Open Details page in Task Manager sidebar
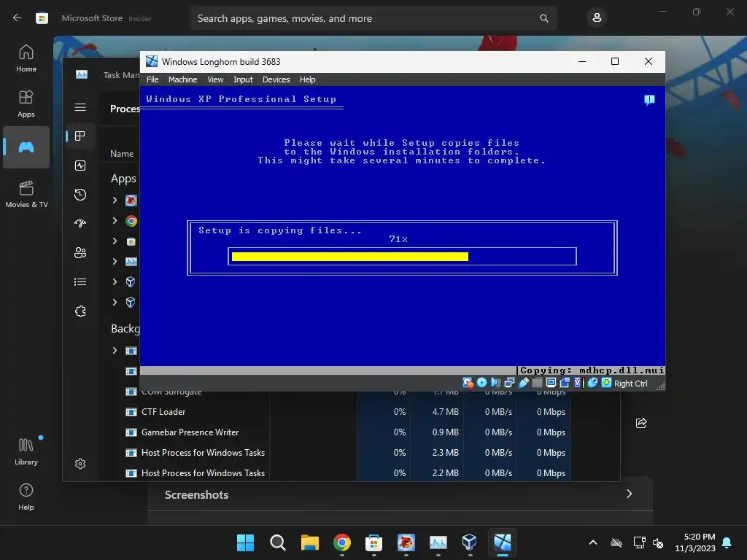 coord(80,282)
